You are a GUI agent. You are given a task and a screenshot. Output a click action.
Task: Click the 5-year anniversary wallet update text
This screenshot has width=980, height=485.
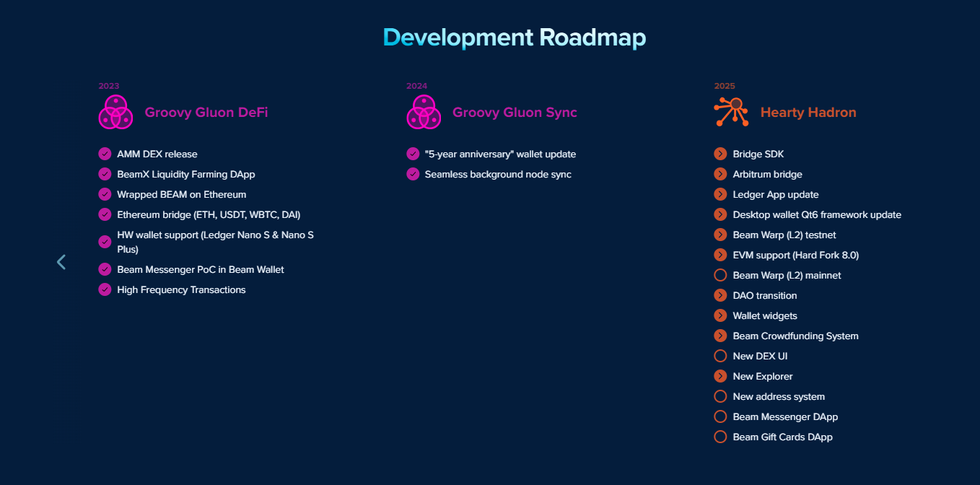(x=500, y=154)
